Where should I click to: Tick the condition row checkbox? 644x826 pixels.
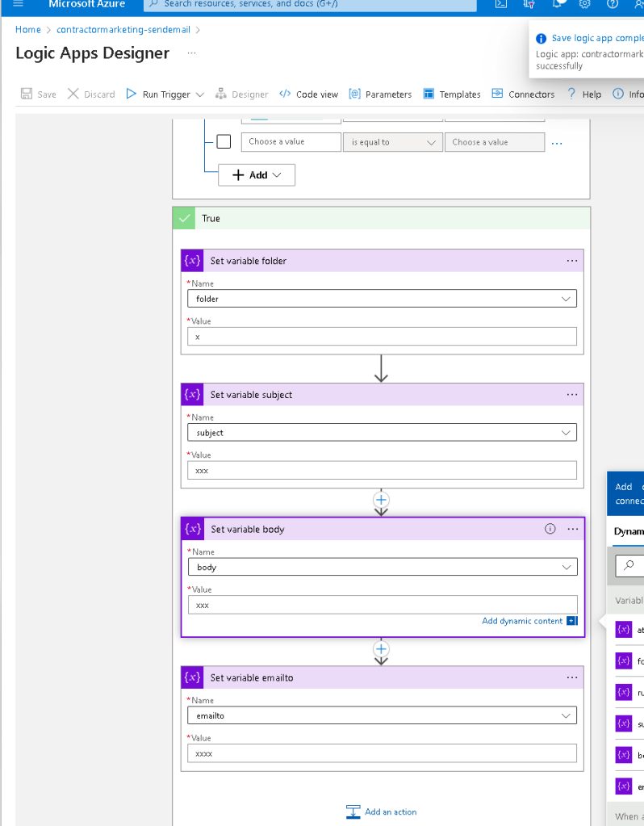224,142
